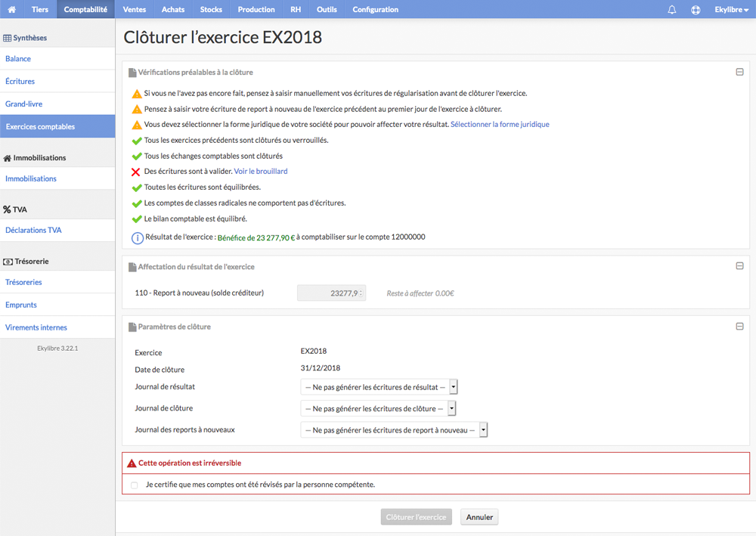Click the warning triangle for écritures de régularisation
Screen dimensions: 756x536
coord(137,94)
